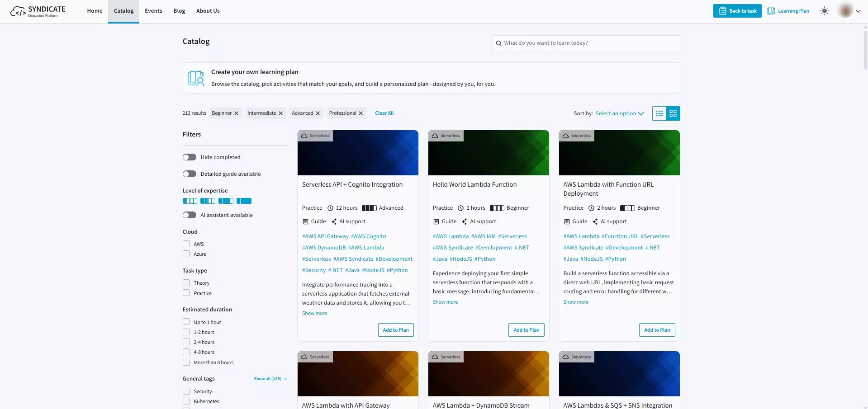The height and width of the screenshot is (409, 868).
Task: Add Serverless API + Cognito Integration to plan
Action: [396, 330]
